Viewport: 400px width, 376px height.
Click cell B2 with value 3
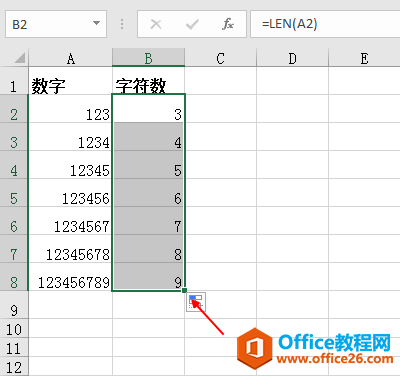tap(148, 109)
